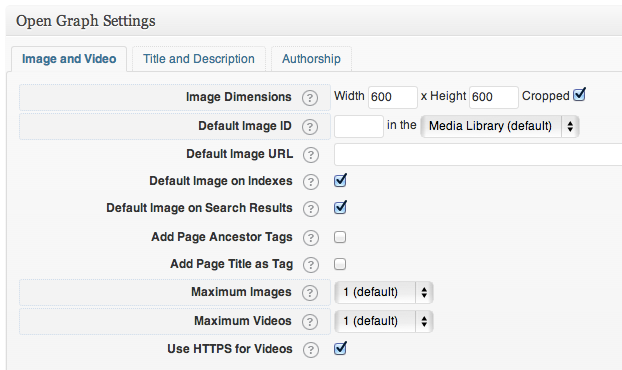Click the Image Dimensions label
The height and width of the screenshot is (370, 622).
[x=239, y=97]
